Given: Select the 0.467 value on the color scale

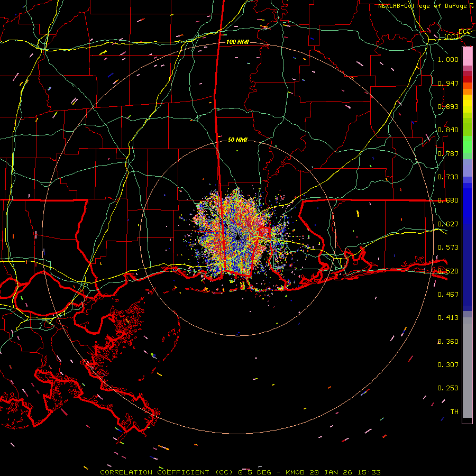Looking at the screenshot, I should 448,294.
